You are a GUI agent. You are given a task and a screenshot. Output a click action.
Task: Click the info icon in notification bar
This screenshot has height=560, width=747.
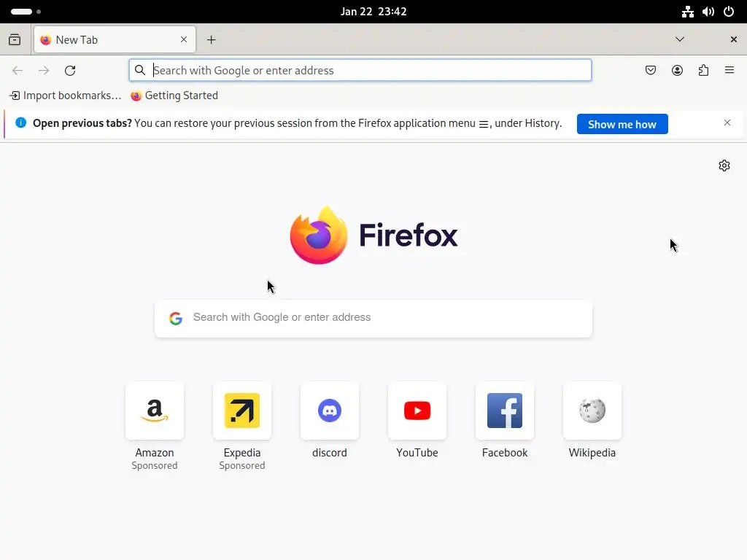[21, 122]
